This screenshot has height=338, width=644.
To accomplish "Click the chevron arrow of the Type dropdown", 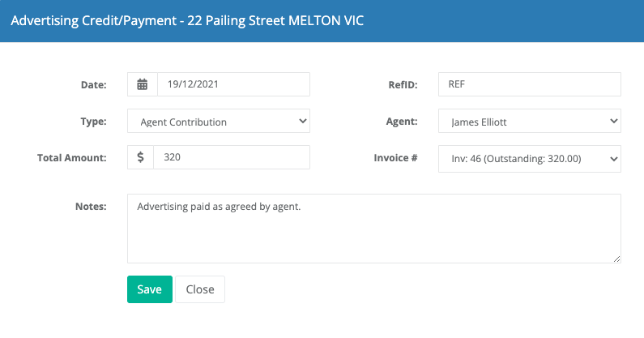I will (303, 121).
